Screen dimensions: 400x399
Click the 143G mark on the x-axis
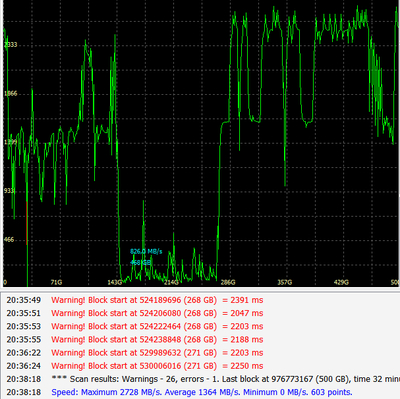point(115,282)
